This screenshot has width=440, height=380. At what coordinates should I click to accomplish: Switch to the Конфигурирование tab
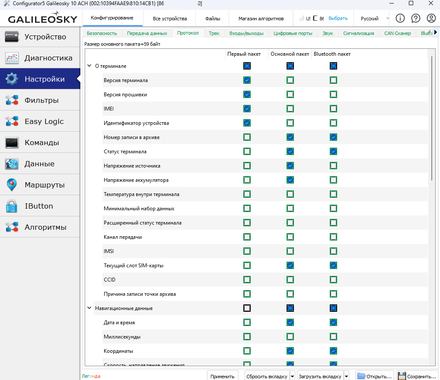112,18
